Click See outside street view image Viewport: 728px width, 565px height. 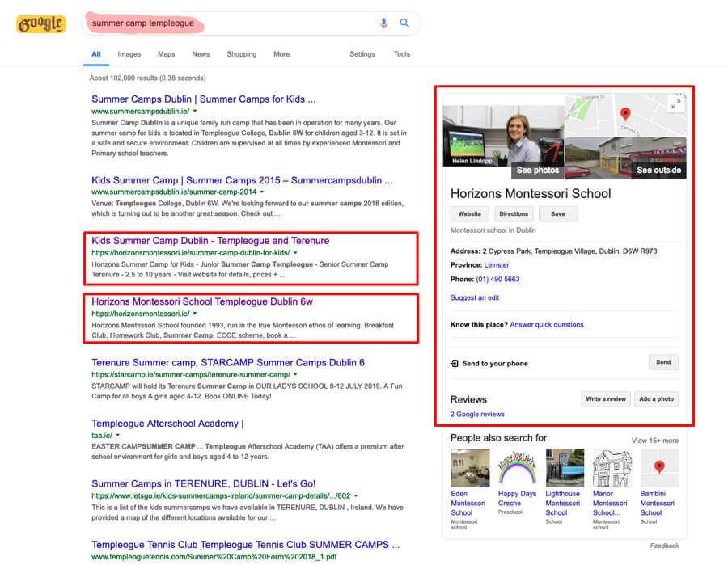[658, 171]
